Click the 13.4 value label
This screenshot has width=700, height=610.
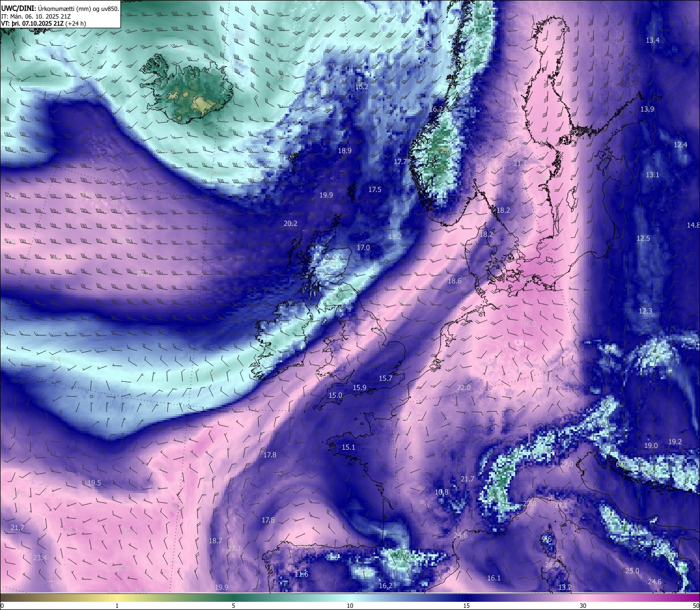tap(652, 40)
